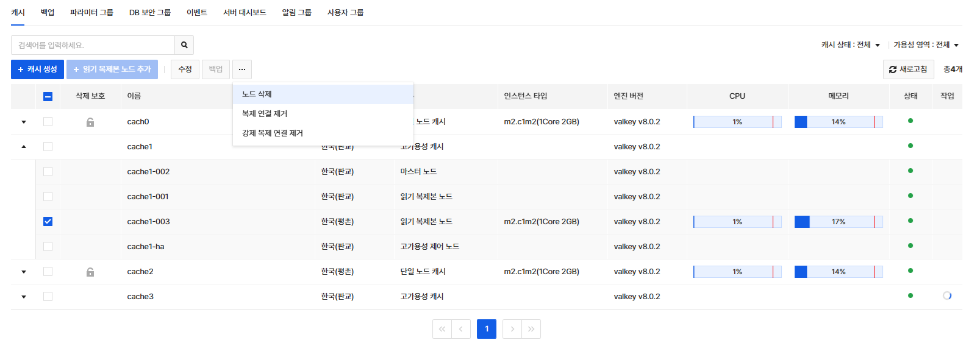Go to the first page with double-arrow
This screenshot has height=354, width=980.
click(442, 329)
